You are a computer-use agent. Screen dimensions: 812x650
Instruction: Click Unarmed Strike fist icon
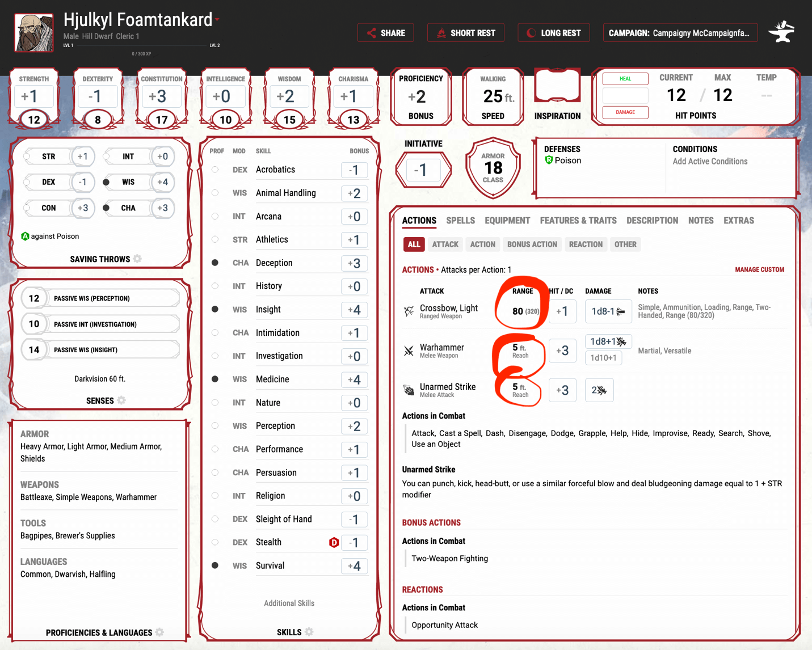click(409, 390)
